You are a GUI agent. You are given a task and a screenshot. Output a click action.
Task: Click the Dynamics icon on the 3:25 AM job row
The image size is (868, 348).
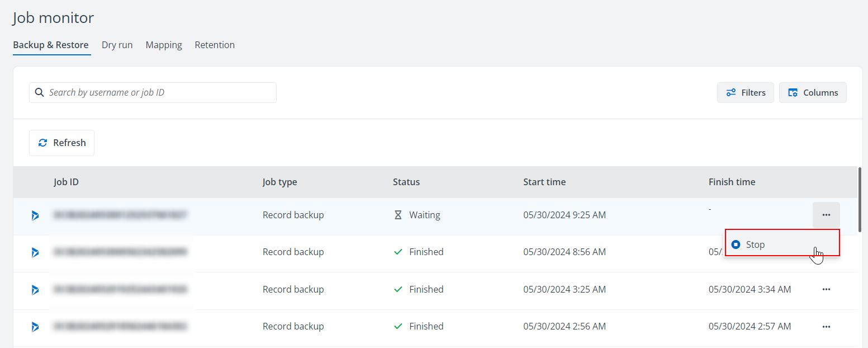pos(35,290)
